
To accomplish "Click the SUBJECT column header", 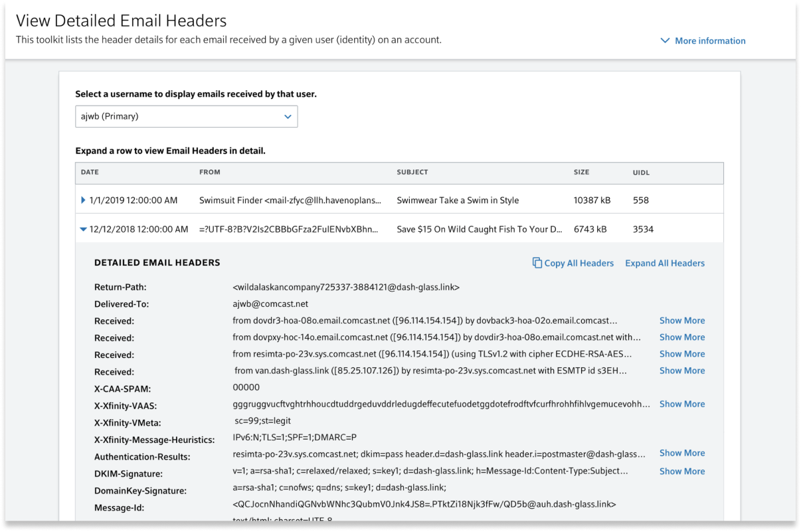I will pyautogui.click(x=412, y=172).
